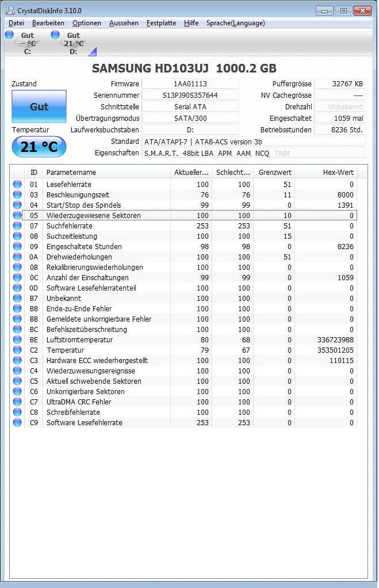Click the Seriennummer field S13PJ90S357644
The height and width of the screenshot is (588, 379).
tap(190, 96)
